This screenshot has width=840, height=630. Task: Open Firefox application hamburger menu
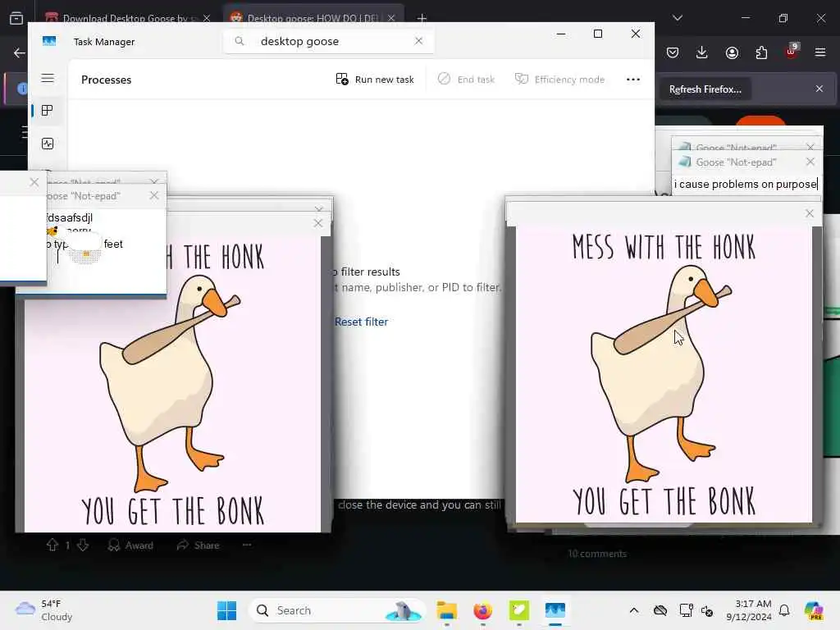[820, 52]
